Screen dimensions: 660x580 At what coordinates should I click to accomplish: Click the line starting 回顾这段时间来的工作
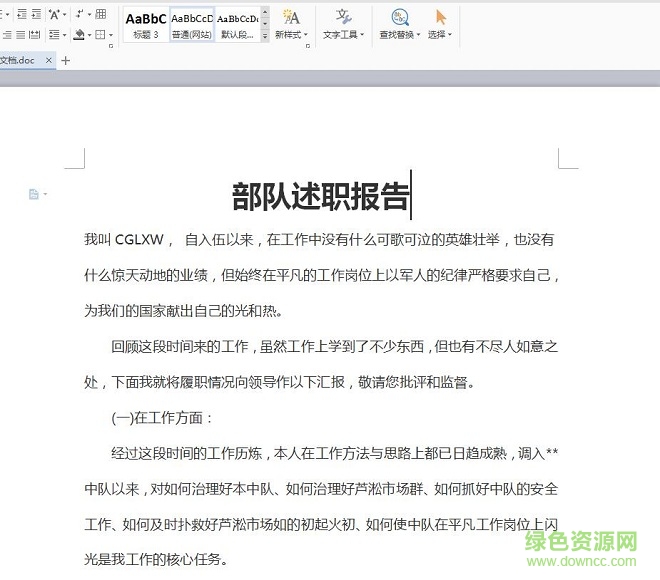click(335, 347)
